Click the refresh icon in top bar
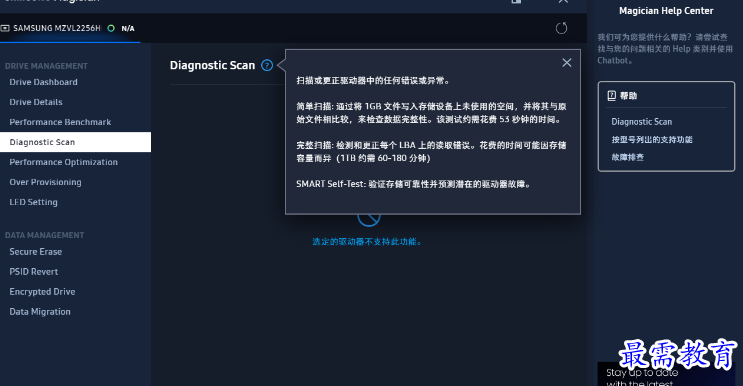This screenshot has height=386, width=743. 561,28
